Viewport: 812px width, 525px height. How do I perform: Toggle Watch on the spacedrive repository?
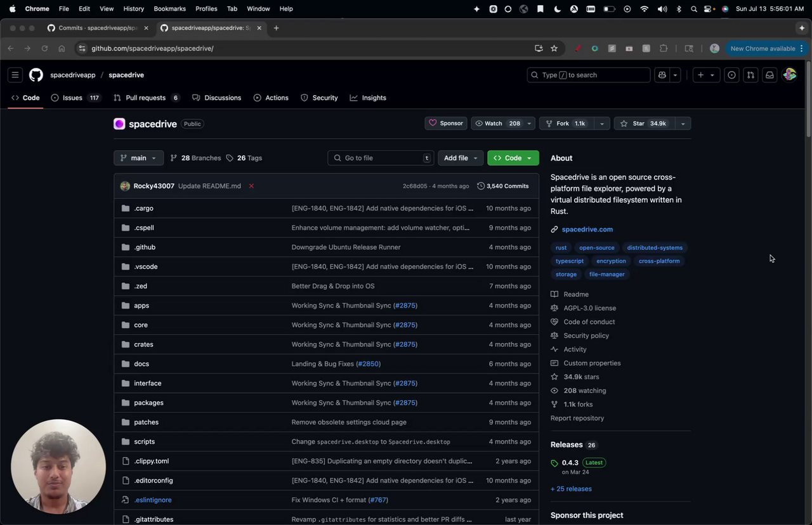[x=497, y=124]
